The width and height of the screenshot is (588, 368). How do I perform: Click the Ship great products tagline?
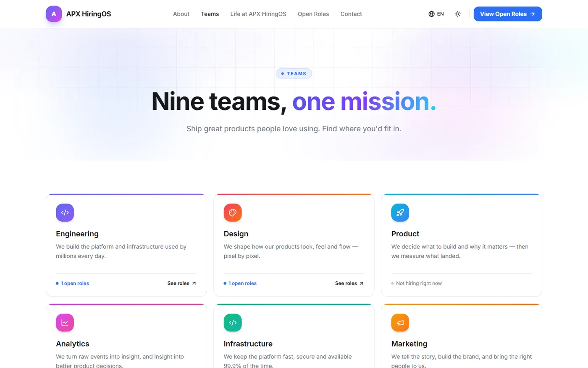coord(294,129)
